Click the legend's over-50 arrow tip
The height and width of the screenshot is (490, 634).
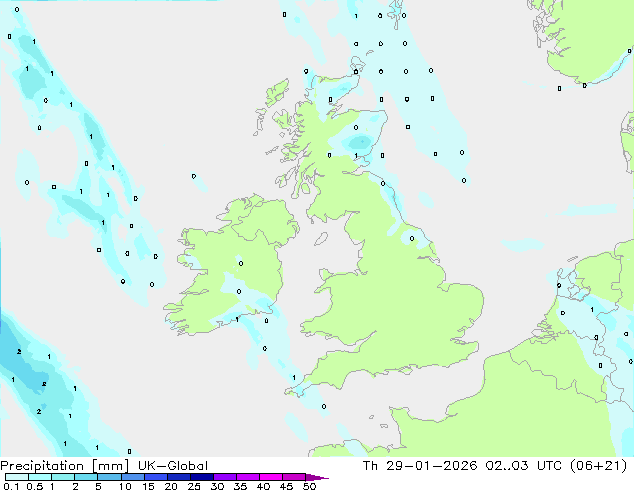(x=317, y=477)
